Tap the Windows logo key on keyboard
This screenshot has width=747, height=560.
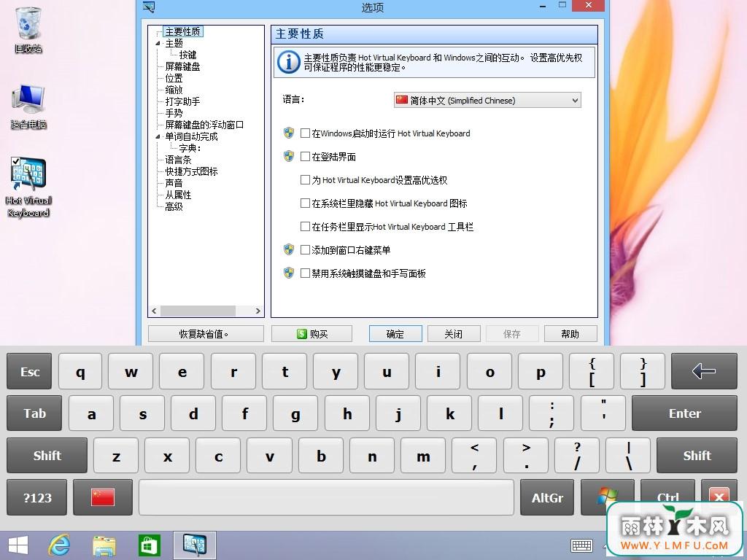click(607, 495)
